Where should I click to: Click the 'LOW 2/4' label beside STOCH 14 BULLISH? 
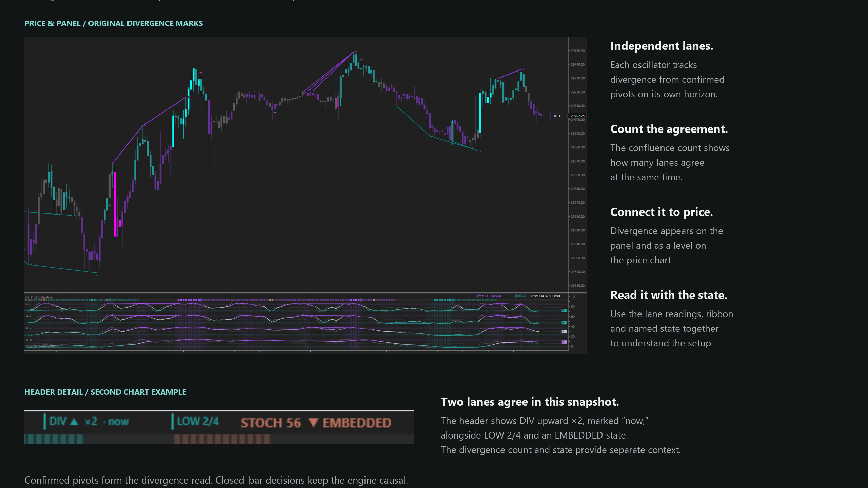[520, 296]
